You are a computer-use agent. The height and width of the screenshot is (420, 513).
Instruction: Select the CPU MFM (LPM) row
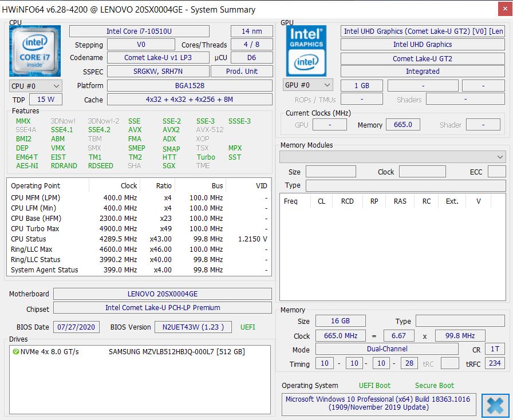[x=139, y=198]
